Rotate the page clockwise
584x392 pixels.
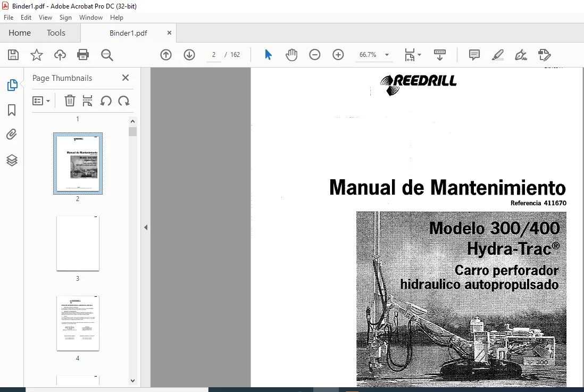(123, 101)
